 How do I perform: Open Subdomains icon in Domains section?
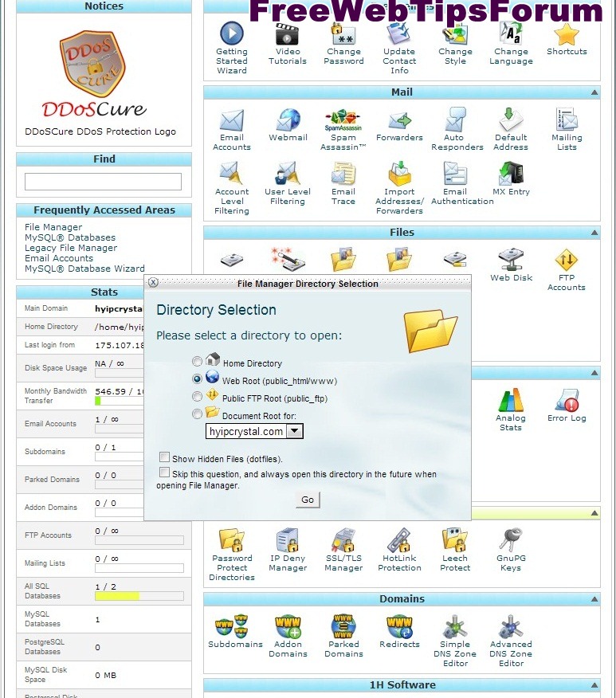click(x=232, y=626)
